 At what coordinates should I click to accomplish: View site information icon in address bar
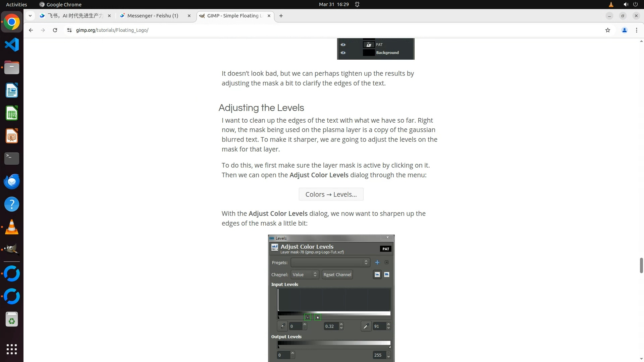(x=69, y=30)
